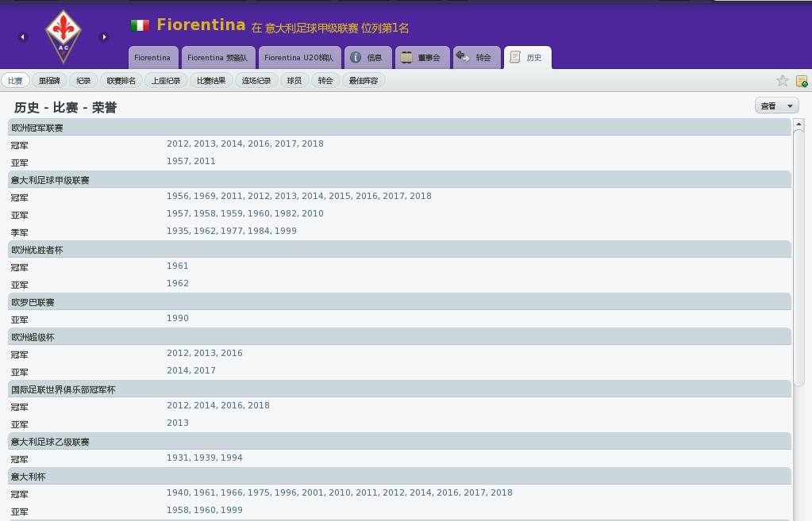Select 最佳阵容 sub-tab
The image size is (812, 521).
pos(364,81)
